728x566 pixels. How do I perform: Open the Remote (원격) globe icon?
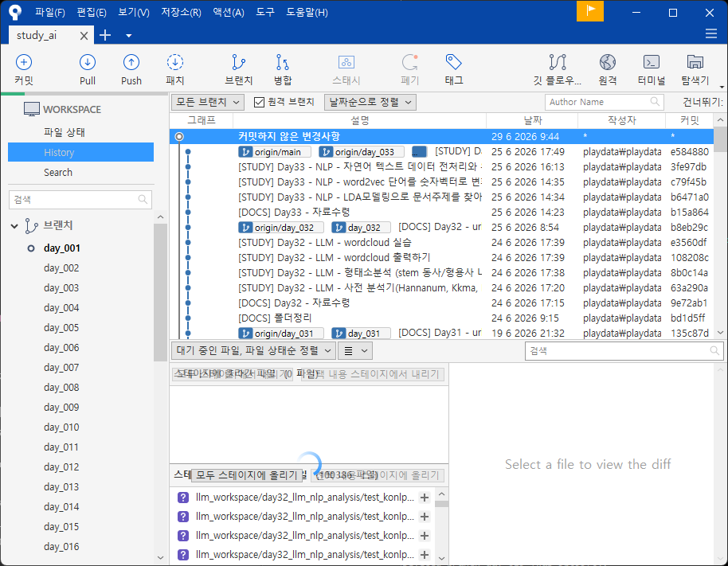(607, 62)
